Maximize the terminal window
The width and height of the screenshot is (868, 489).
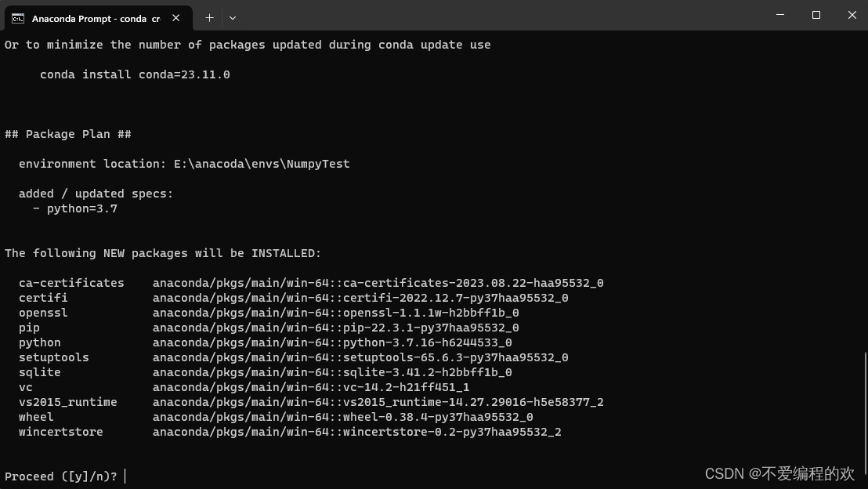(816, 15)
